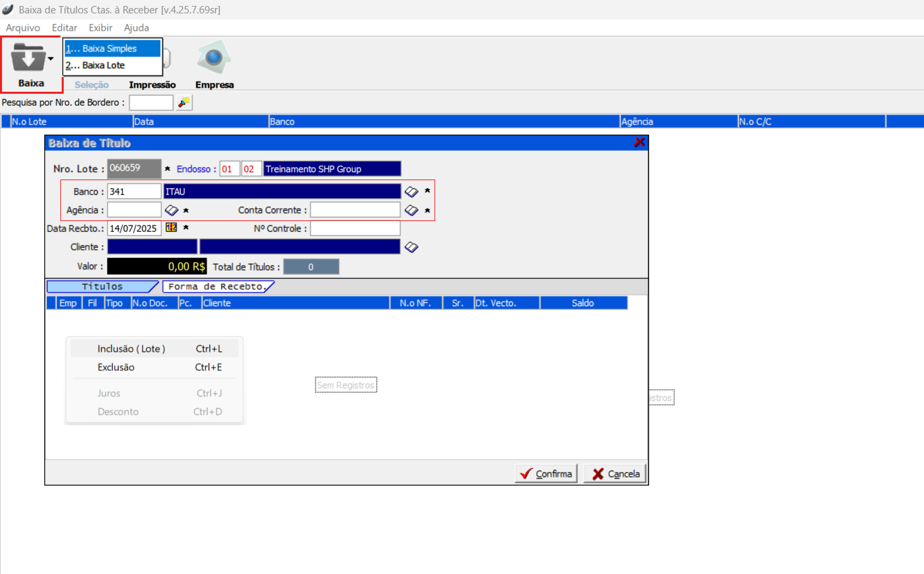Screen dimensions: 924x574
Task: Click the Bordero search key icon
Action: tap(184, 102)
